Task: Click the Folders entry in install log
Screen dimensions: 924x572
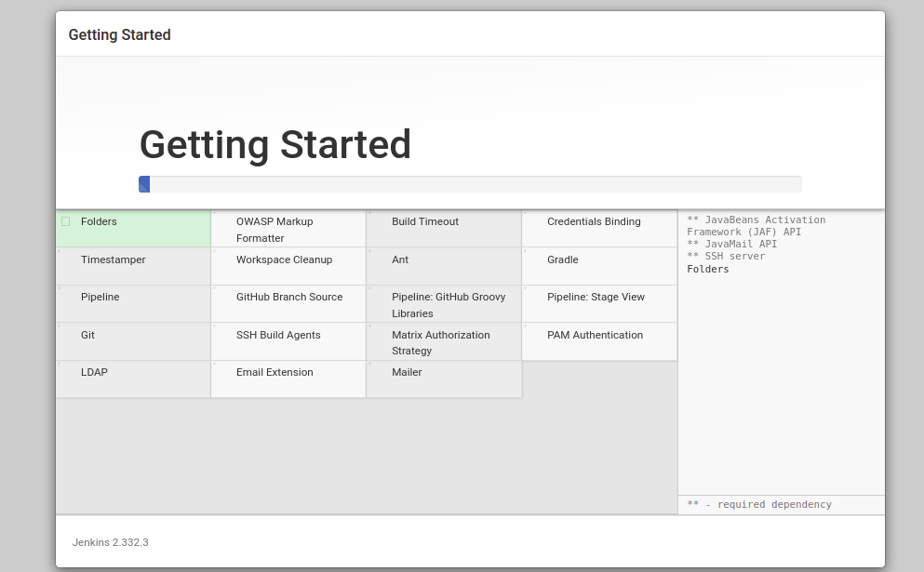Action: pos(708,269)
